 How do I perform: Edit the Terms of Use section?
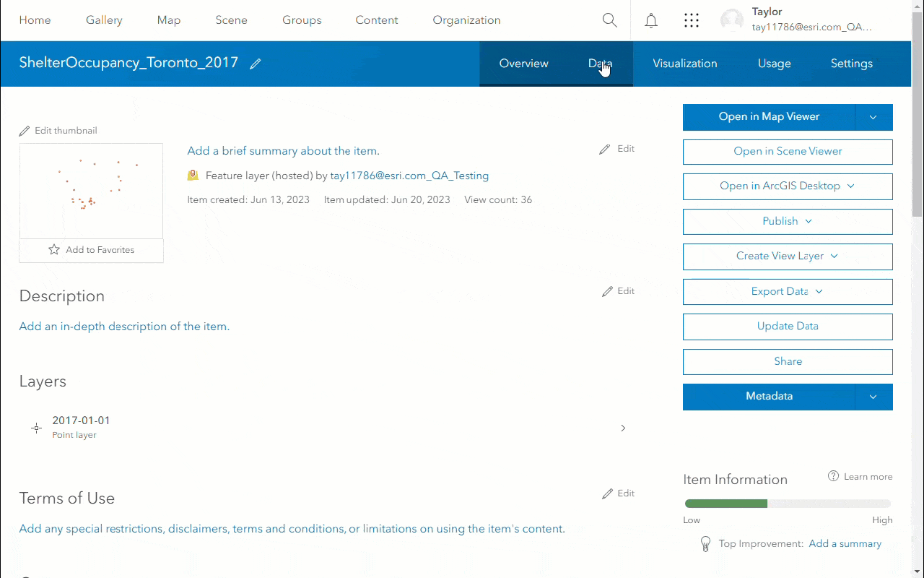click(x=619, y=493)
